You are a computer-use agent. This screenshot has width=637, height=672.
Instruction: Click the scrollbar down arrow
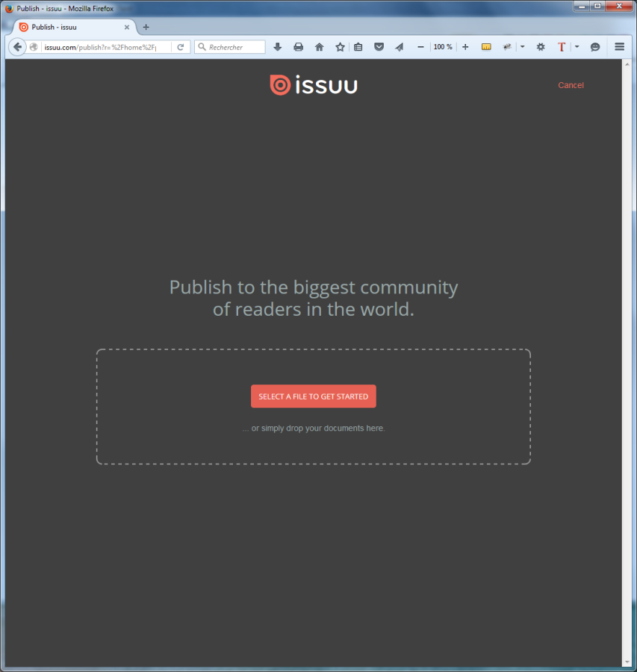click(627, 662)
